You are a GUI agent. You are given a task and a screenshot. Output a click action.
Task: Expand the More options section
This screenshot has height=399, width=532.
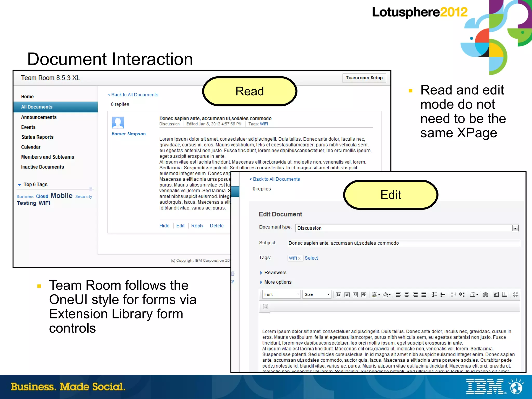(276, 282)
